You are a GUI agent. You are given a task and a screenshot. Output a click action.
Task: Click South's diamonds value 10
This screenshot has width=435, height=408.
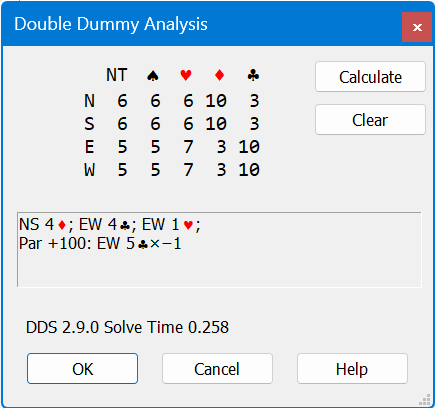(x=216, y=124)
